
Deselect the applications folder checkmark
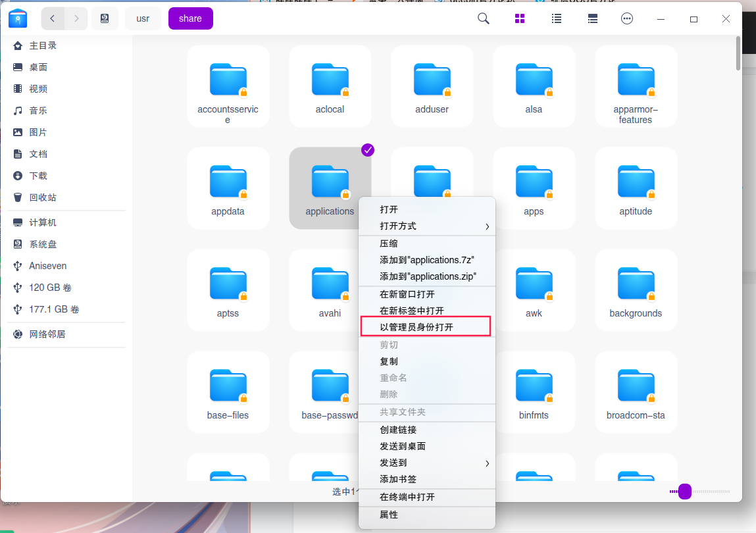coord(367,149)
